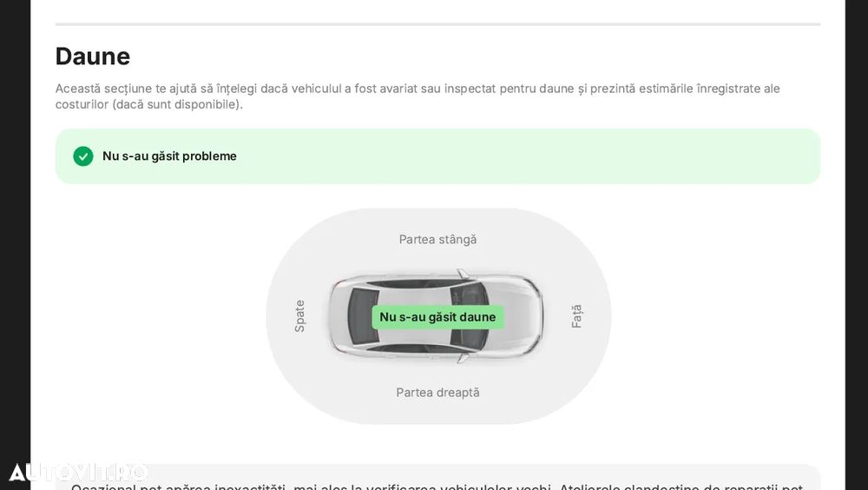Click the divider line above Daune

point(437,24)
